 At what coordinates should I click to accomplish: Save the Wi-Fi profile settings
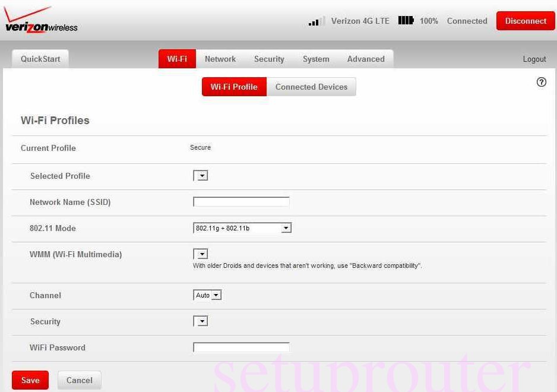(x=30, y=380)
